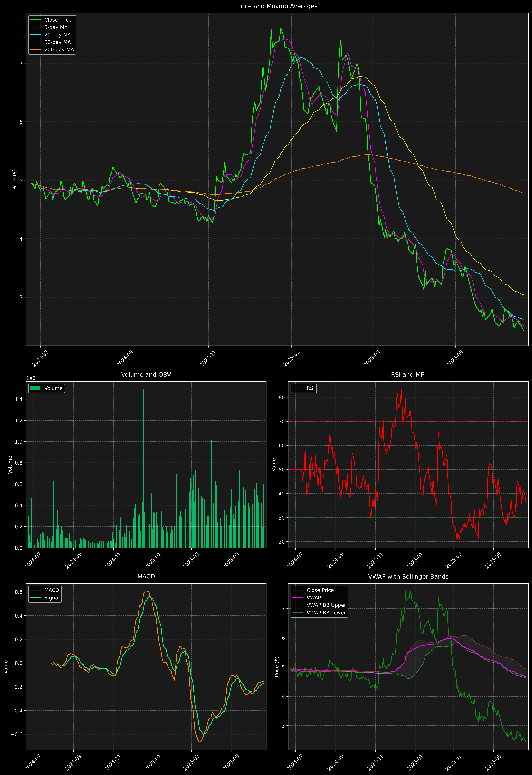
Task: Click 'Price ($)' axis label of top chart
Action: [15, 179]
